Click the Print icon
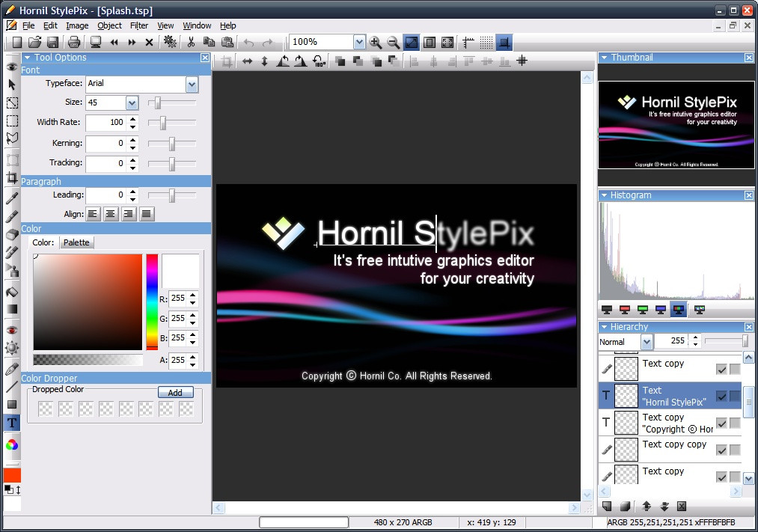Screen dimensions: 758x532 (74, 43)
